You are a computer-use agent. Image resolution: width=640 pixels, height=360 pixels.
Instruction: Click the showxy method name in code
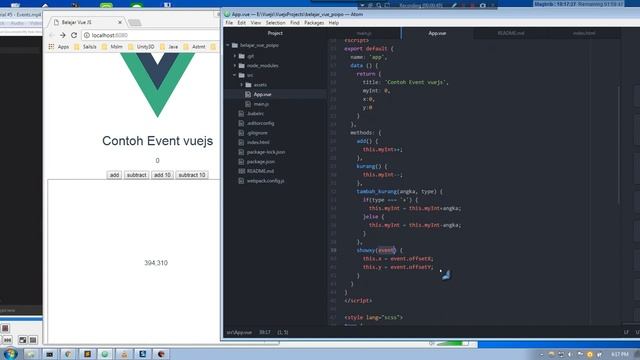(366, 250)
